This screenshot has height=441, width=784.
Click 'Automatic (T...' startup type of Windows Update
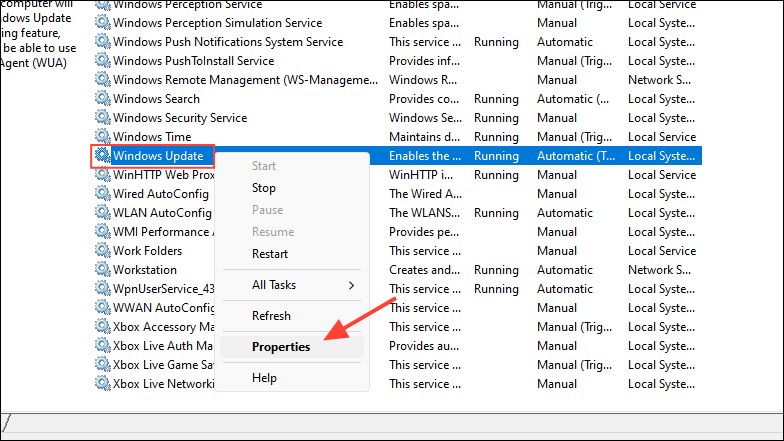point(576,156)
